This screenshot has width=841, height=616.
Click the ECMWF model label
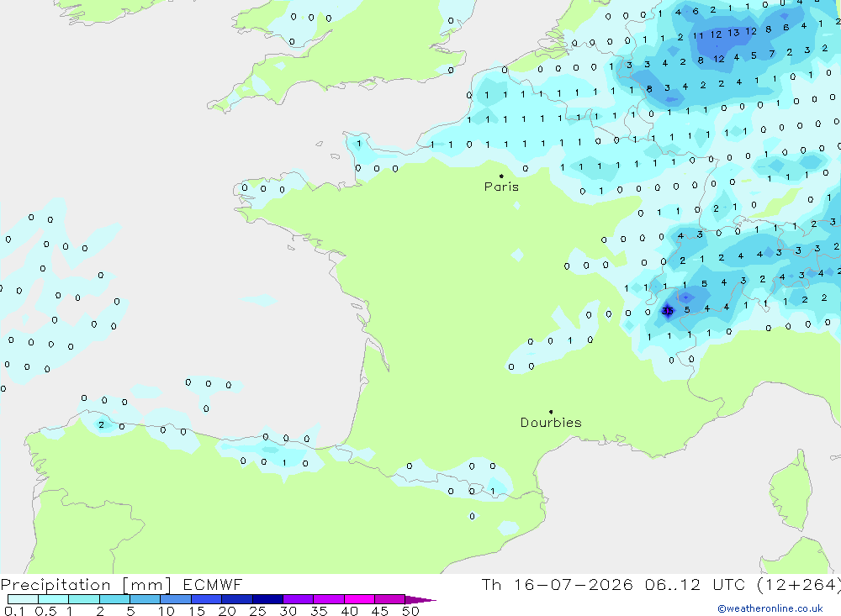coord(213,585)
